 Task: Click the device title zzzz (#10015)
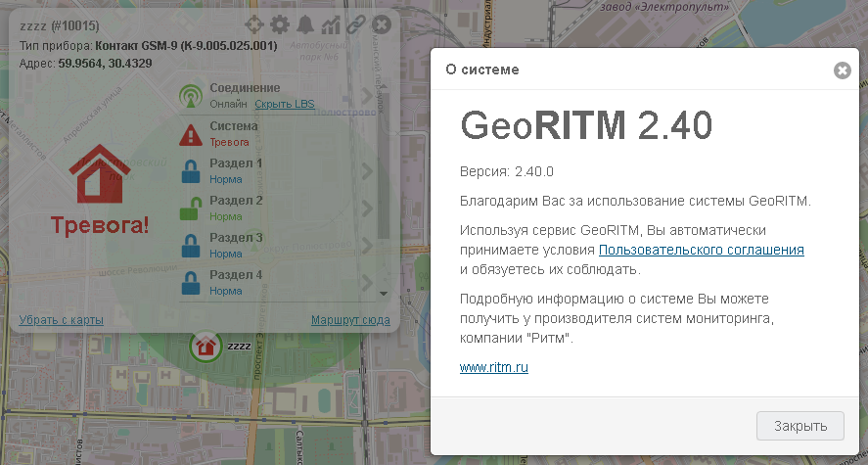pyautogui.click(x=60, y=26)
